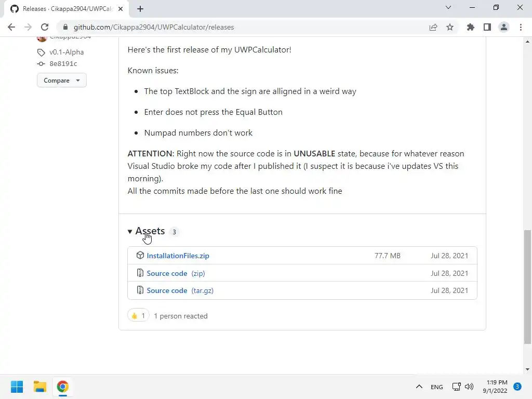532x399 pixels.
Task: Bookmark this page with star icon
Action: (450, 27)
